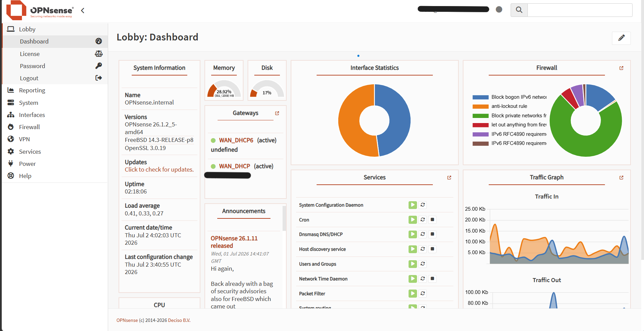Start the Users and Groups service
The width and height of the screenshot is (644, 331).
coord(413,264)
